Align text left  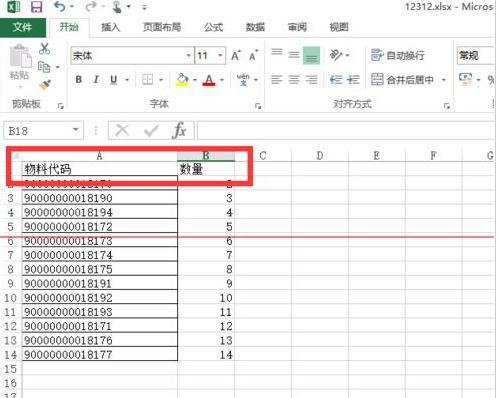pyautogui.click(x=276, y=80)
